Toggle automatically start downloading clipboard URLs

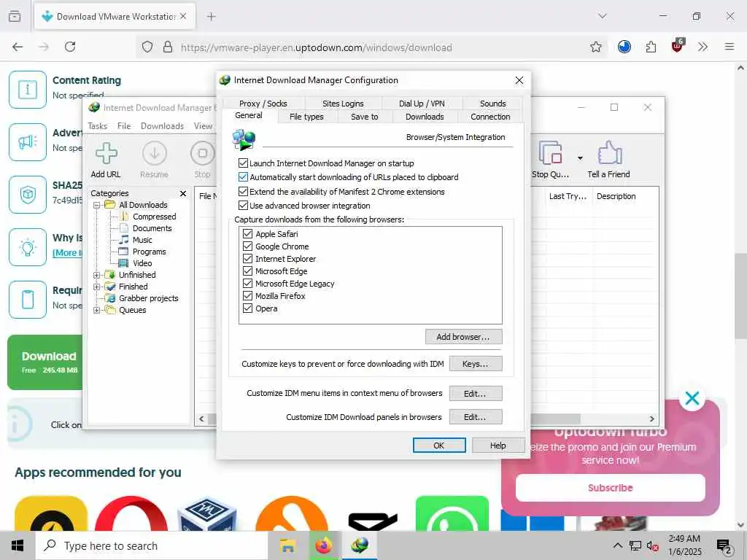click(x=243, y=177)
